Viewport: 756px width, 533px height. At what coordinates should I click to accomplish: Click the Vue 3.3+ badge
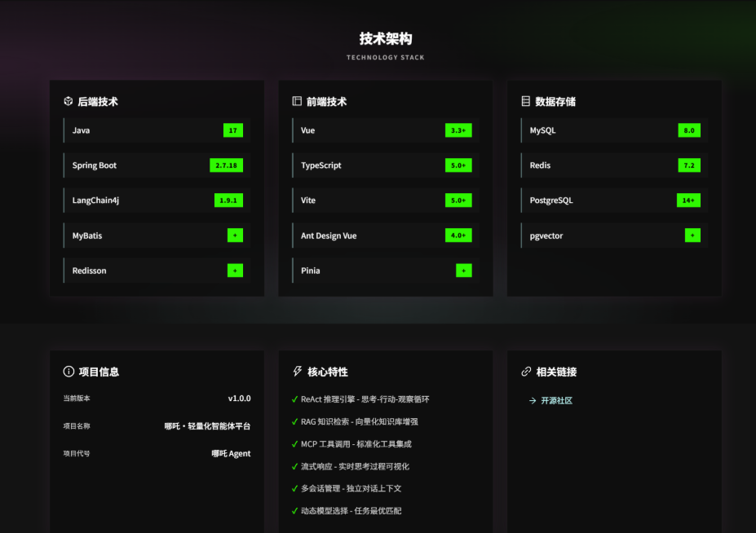click(x=458, y=130)
